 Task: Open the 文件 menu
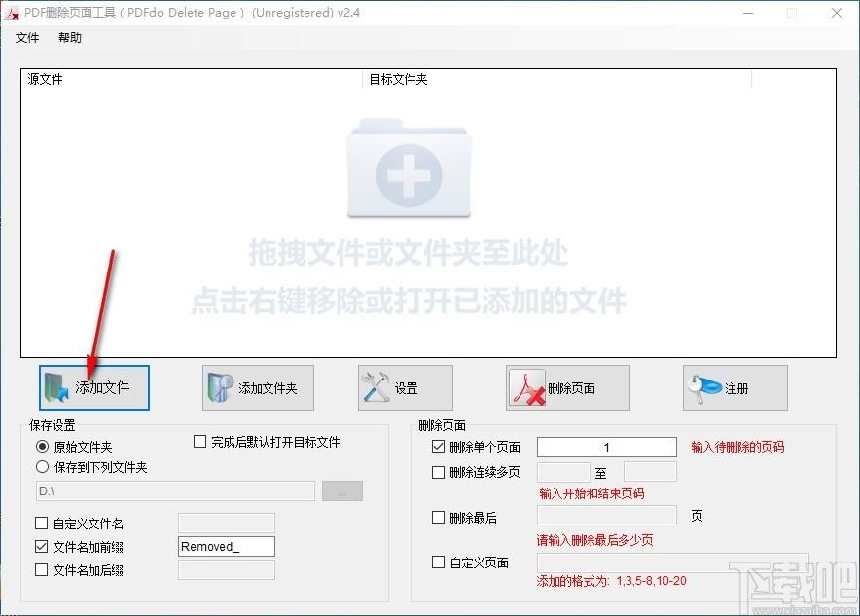(x=27, y=37)
